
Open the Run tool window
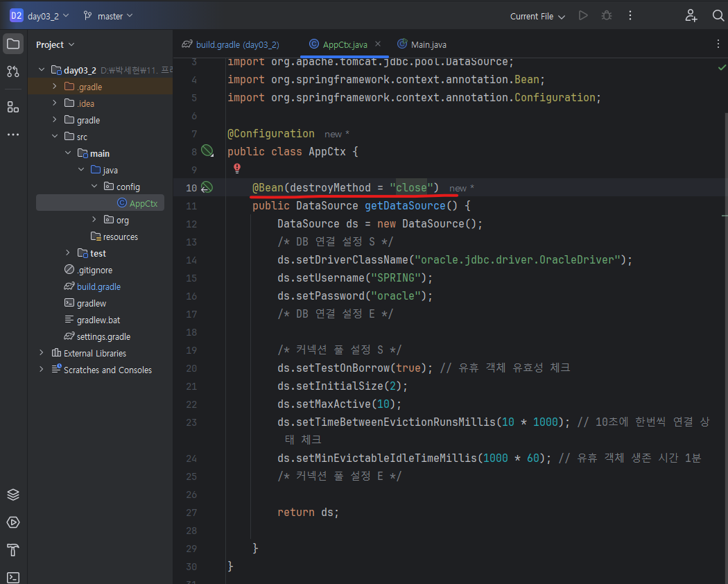click(13, 522)
